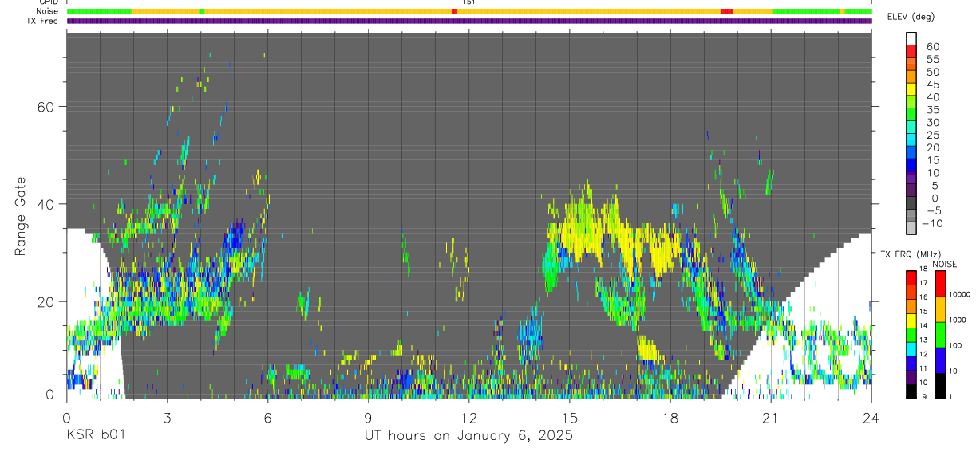
Task: Click the 55 label on ELEV color bar
Action: [932, 60]
